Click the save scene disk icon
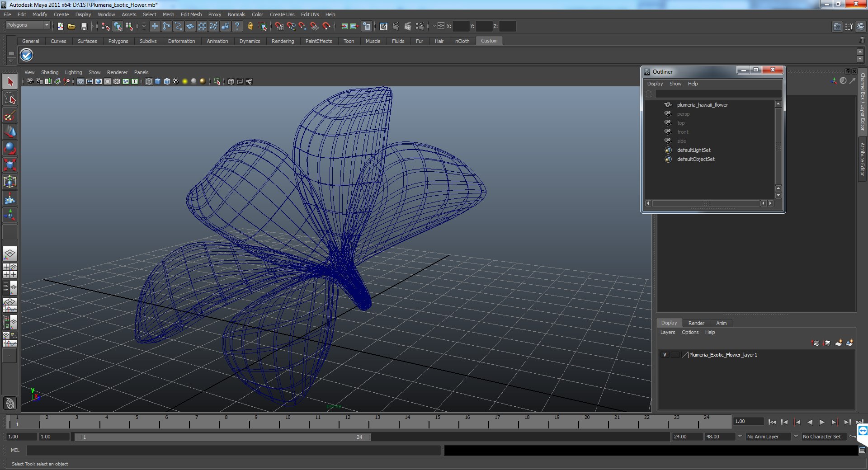The height and width of the screenshot is (470, 868). pos(84,26)
